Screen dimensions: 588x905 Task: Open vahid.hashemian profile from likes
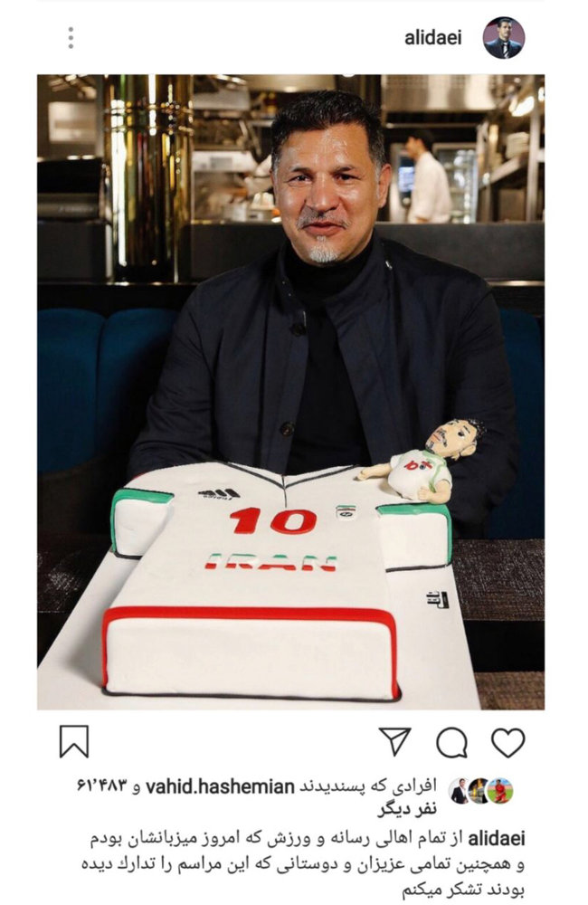click(220, 786)
